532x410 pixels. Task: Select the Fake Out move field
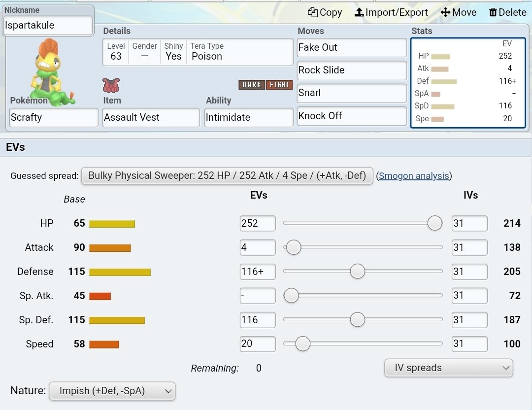[x=352, y=47]
